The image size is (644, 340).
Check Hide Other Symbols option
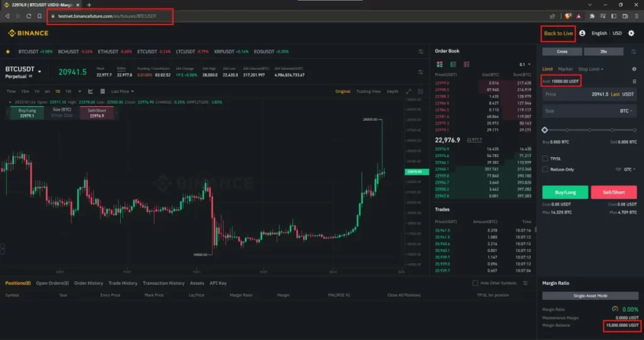475,283
